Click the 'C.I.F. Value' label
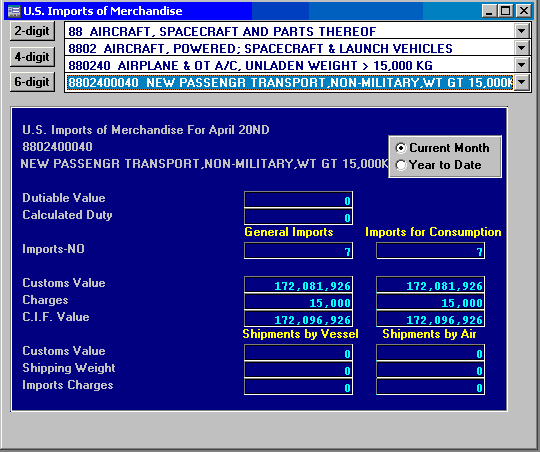 tap(56, 317)
